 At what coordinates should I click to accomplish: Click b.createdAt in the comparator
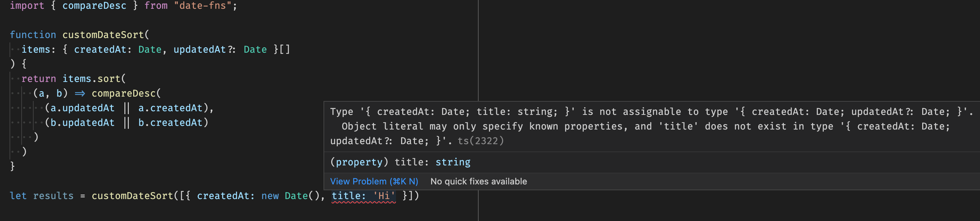(171, 123)
